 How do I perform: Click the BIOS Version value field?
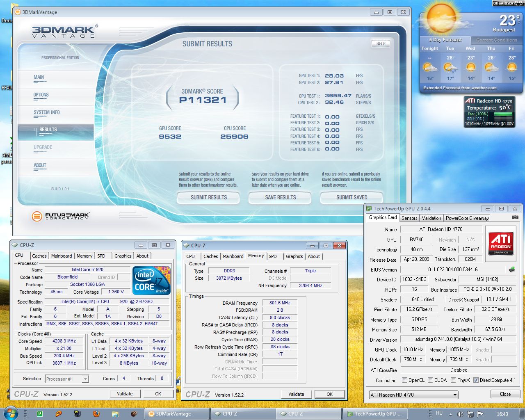(452, 269)
